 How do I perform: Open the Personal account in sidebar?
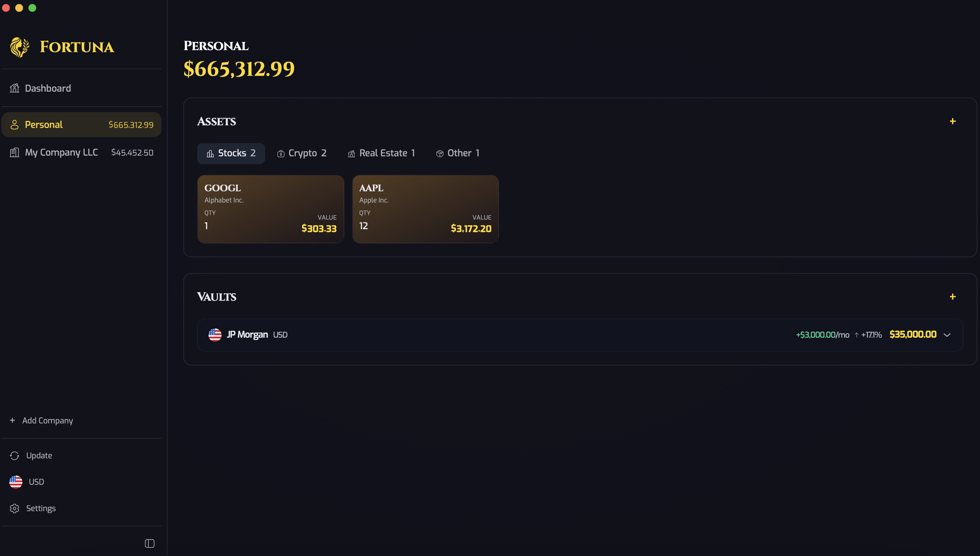coord(81,125)
